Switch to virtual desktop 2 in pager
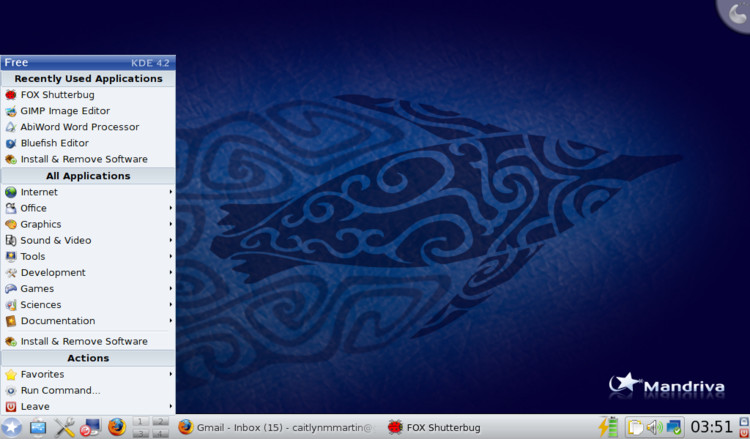The image size is (750, 439). click(x=161, y=421)
